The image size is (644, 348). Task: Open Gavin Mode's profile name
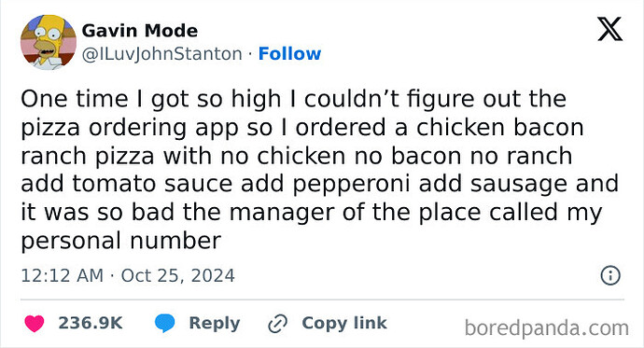[140, 31]
